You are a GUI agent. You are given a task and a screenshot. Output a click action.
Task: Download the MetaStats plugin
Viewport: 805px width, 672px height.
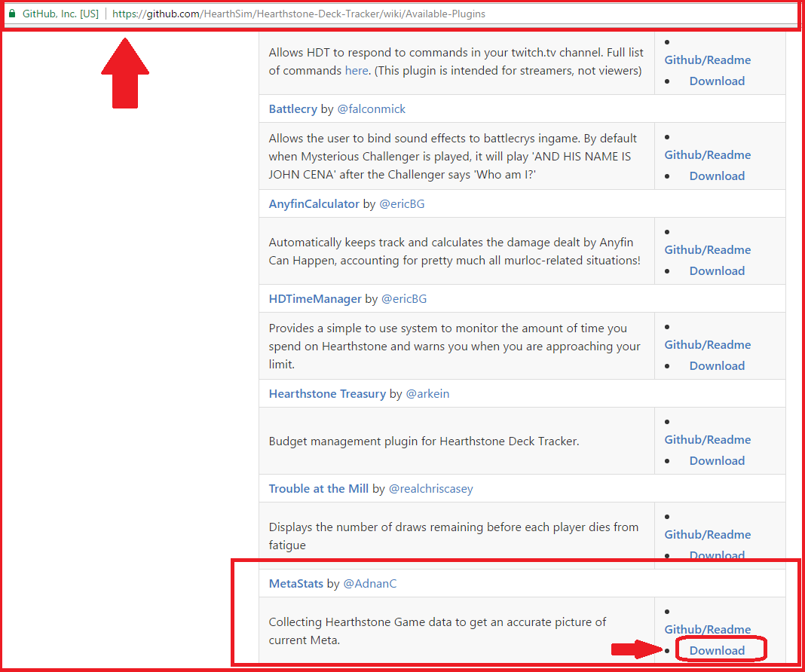717,650
